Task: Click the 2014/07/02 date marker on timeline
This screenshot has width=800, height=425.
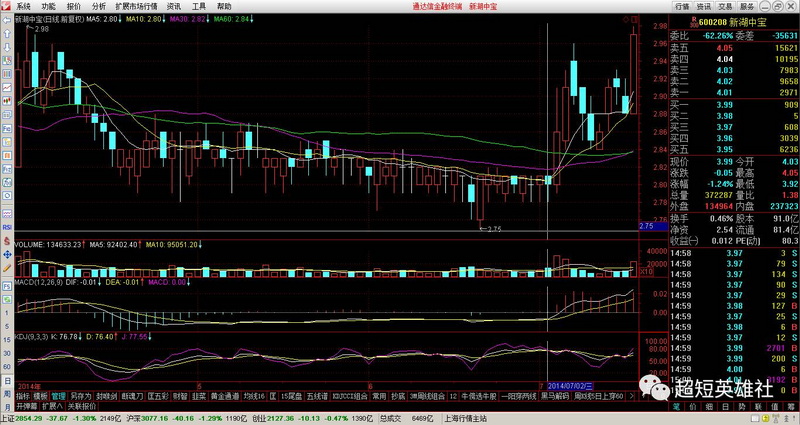Action: (x=570, y=385)
